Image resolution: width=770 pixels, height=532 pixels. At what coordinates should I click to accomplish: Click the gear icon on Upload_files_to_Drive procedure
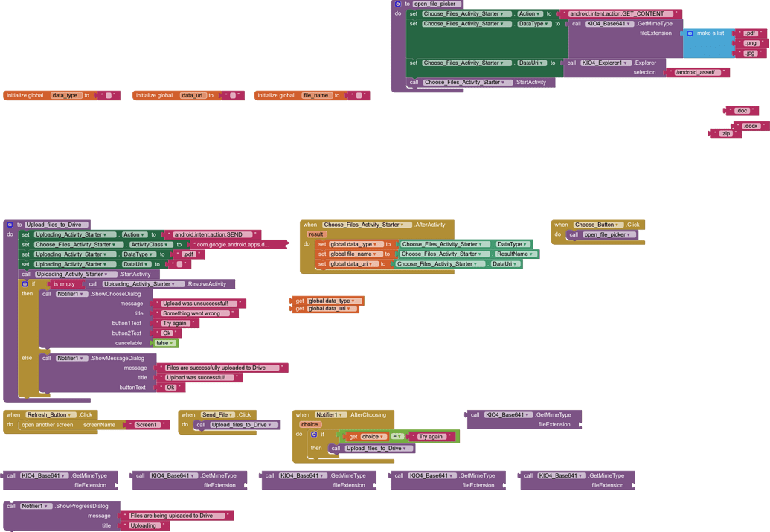click(9, 223)
